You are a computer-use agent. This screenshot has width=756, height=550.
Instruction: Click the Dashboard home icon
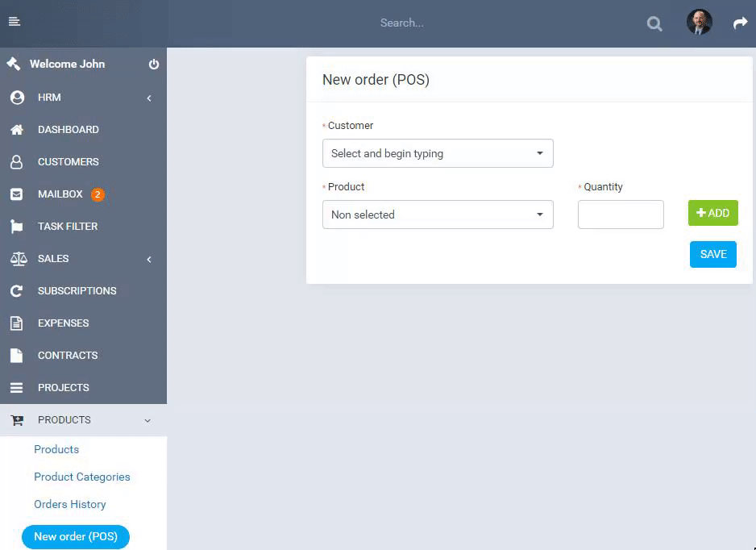pyautogui.click(x=17, y=130)
